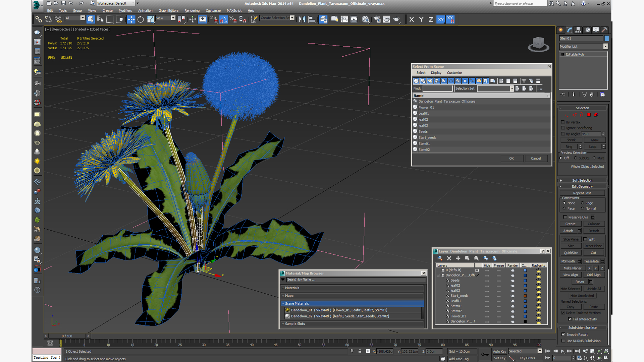Expand the Soft Selection rollout
Screen dimensions: 644x362
(x=582, y=180)
